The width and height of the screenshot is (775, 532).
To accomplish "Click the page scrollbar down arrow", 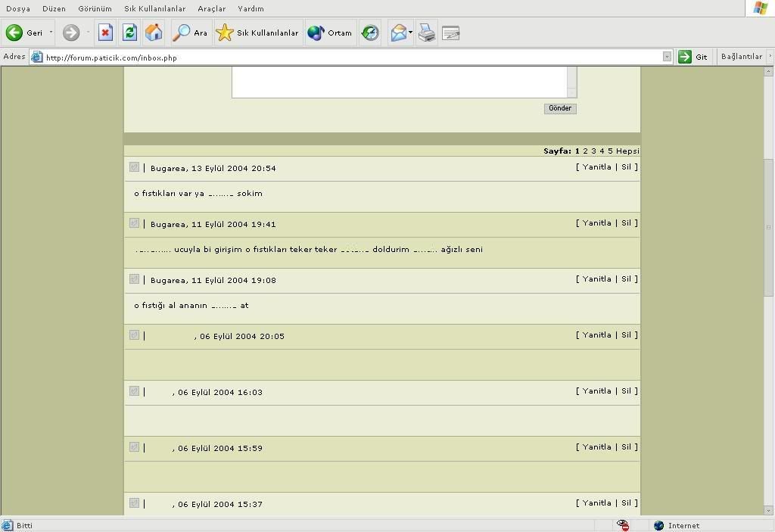I will pyautogui.click(x=769, y=510).
